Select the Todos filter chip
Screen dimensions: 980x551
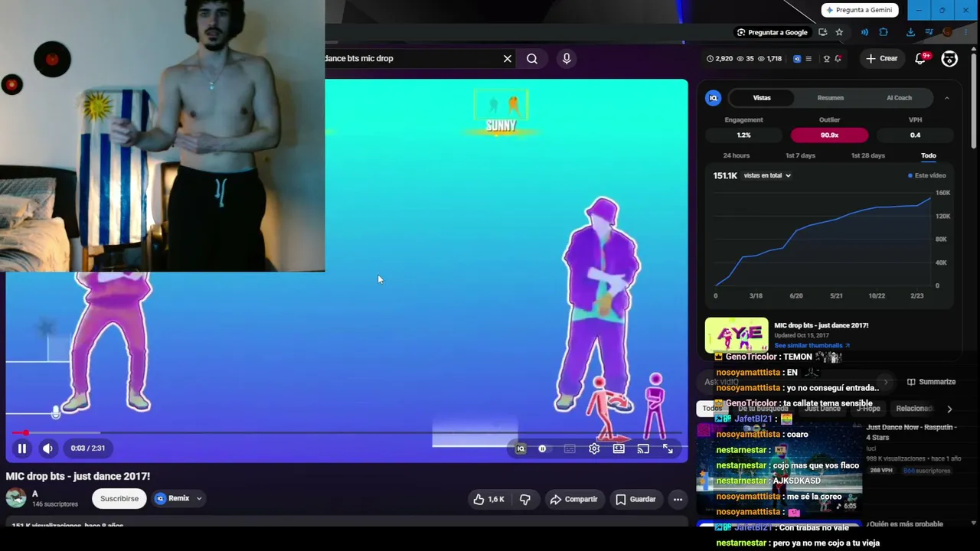pyautogui.click(x=712, y=409)
